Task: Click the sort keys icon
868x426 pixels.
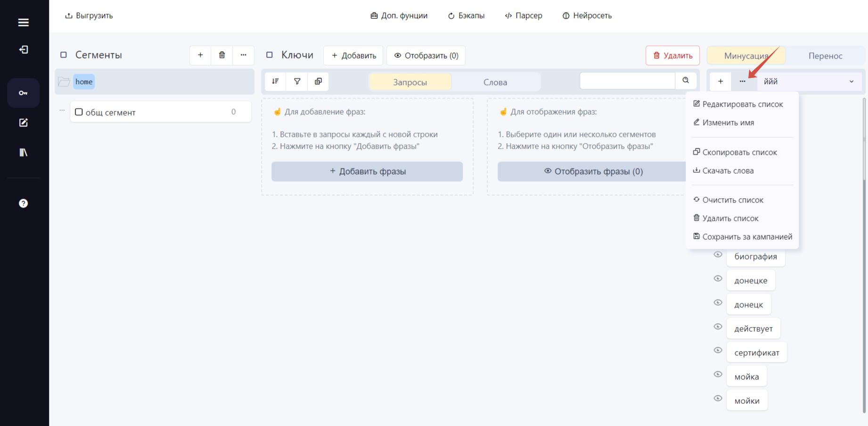Action: coord(276,81)
